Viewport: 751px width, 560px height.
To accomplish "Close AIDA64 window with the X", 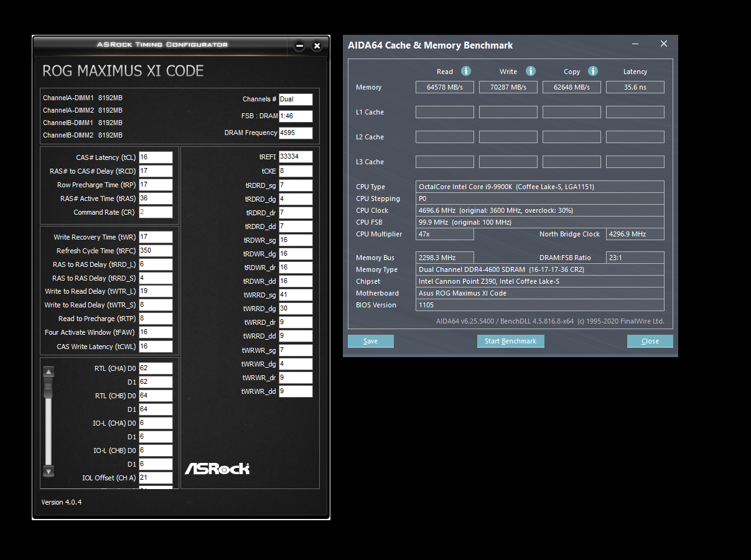I will tap(664, 44).
